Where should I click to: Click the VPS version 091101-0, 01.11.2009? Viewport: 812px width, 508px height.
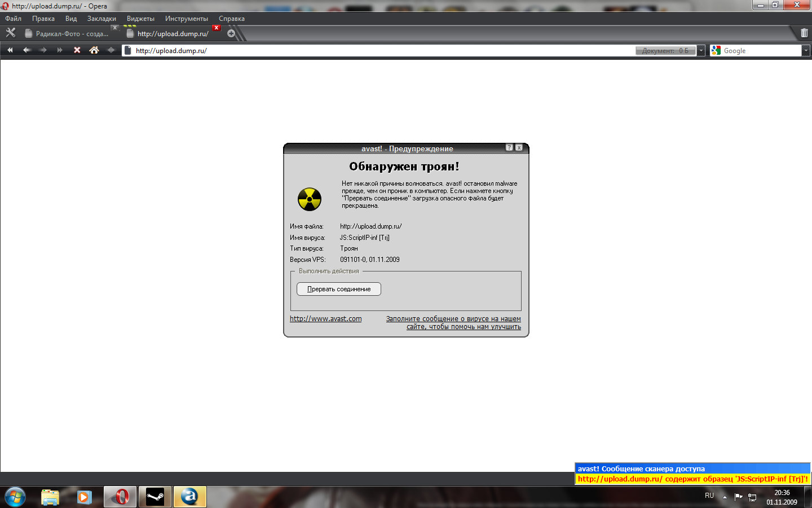(370, 260)
